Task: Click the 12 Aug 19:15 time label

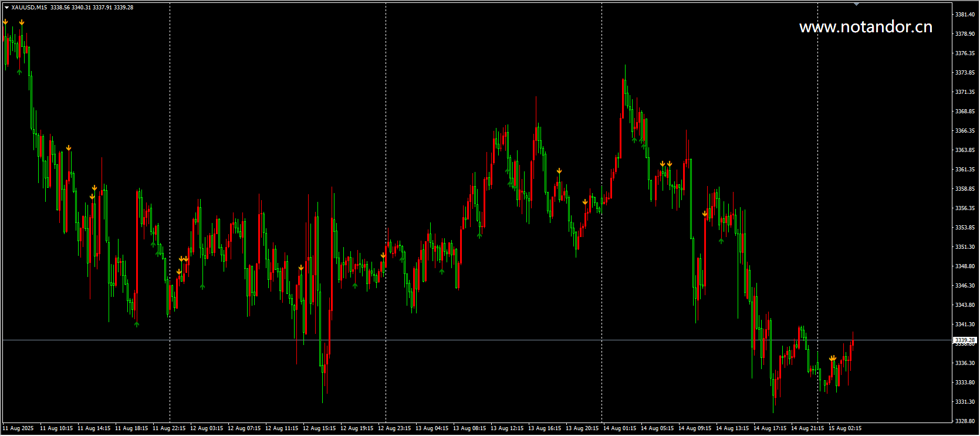Action: pyautogui.click(x=357, y=428)
